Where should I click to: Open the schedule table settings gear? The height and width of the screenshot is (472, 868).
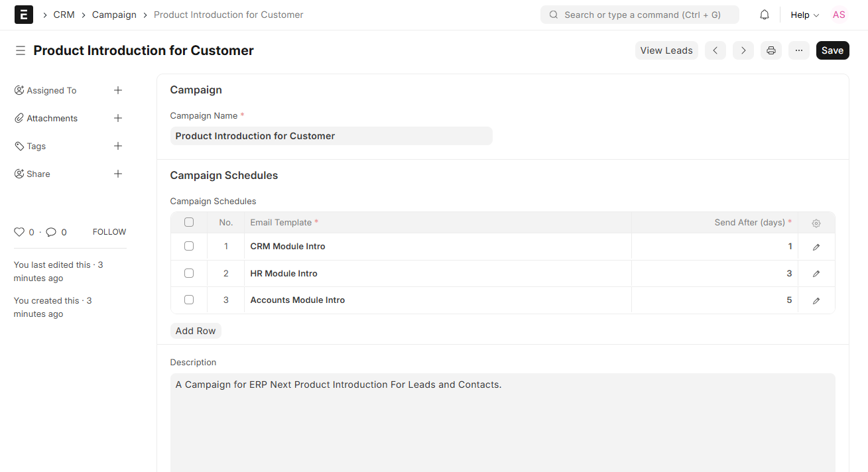pyautogui.click(x=816, y=223)
